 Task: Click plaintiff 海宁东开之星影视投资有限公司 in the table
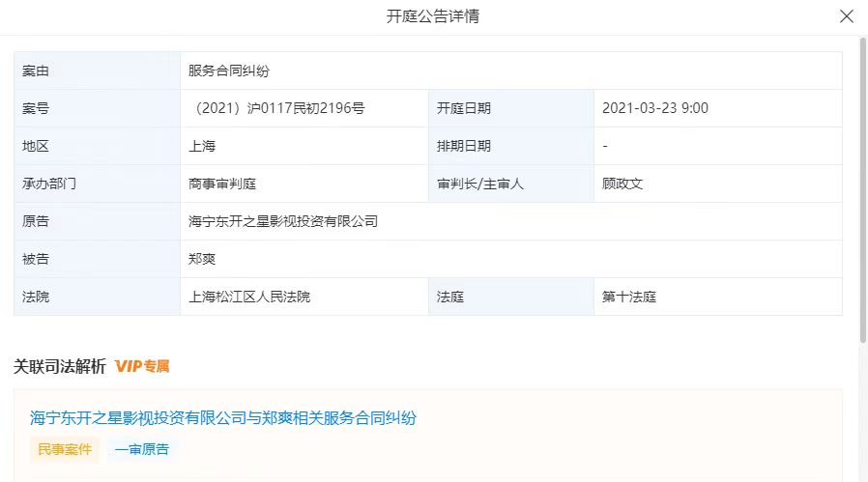283,221
